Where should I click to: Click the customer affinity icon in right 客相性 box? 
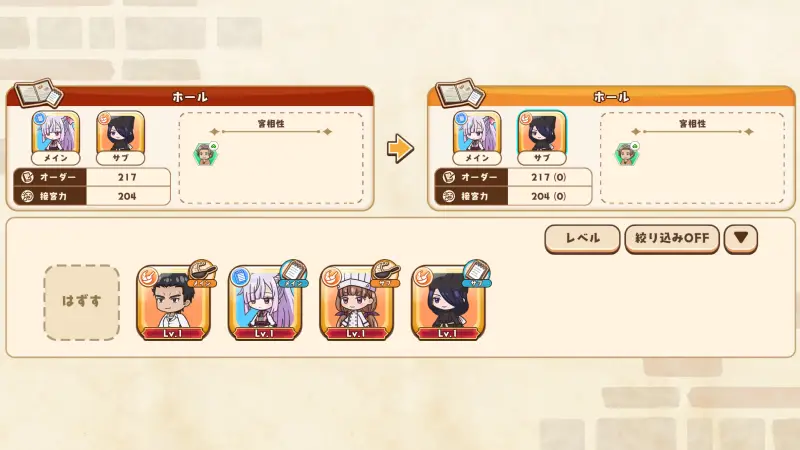(x=627, y=154)
